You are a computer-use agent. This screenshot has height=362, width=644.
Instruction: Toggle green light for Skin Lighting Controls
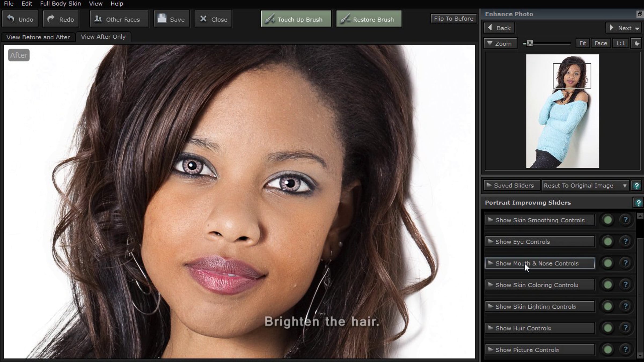pyautogui.click(x=608, y=306)
